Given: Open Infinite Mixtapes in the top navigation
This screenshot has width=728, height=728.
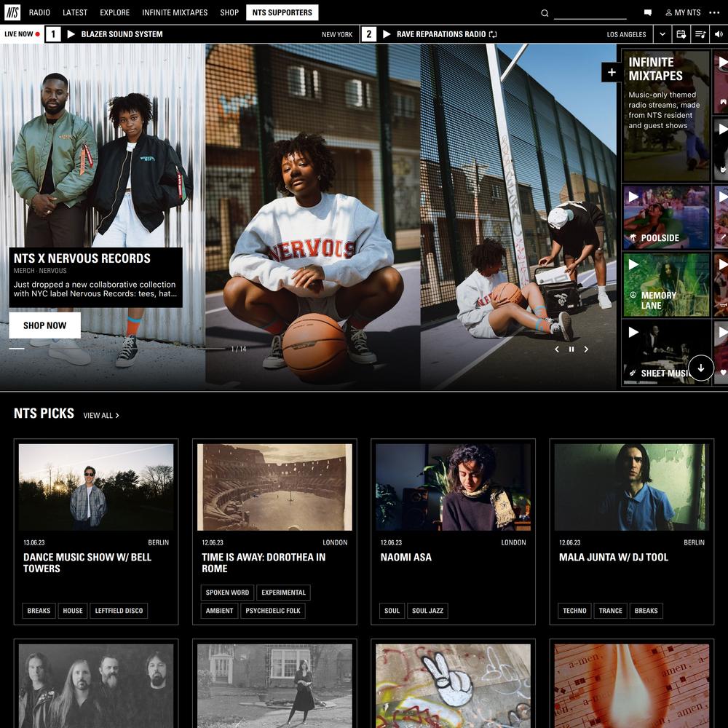Looking at the screenshot, I should pyautogui.click(x=175, y=12).
